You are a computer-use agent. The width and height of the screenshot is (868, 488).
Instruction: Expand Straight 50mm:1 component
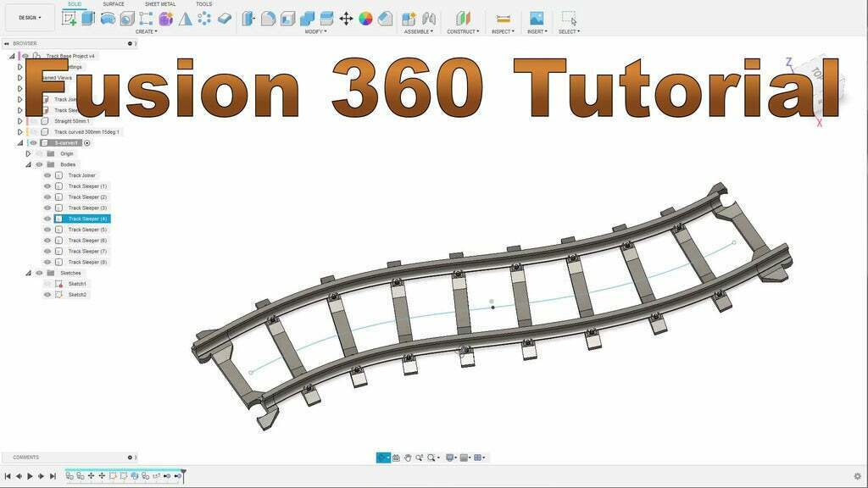pos(20,121)
